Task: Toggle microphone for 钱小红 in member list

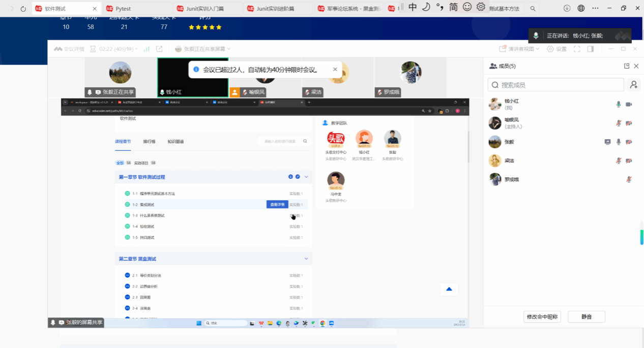Action: point(619,105)
